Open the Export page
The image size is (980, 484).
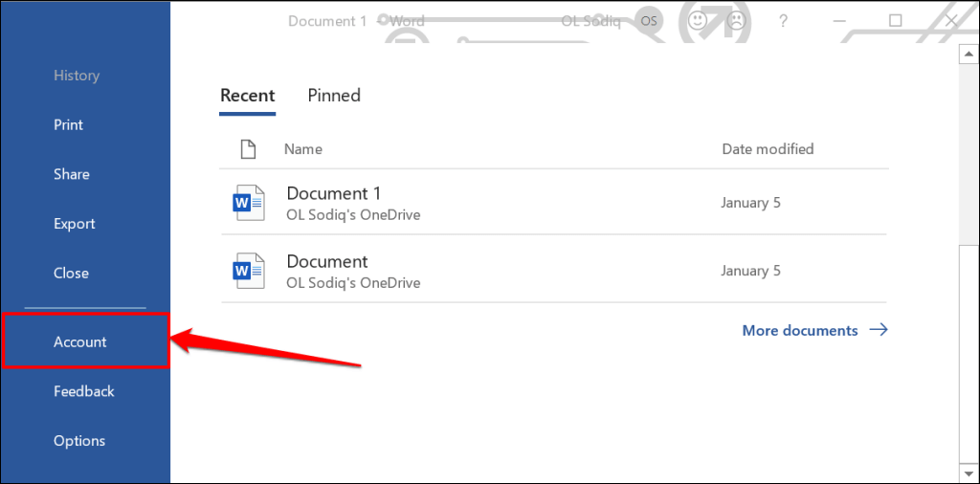(x=74, y=224)
